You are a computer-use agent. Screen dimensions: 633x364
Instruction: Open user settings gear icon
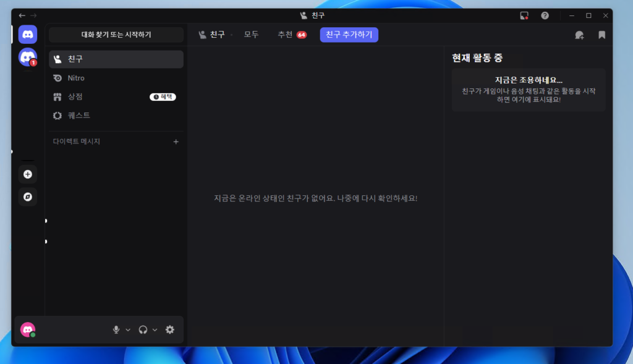(170, 330)
